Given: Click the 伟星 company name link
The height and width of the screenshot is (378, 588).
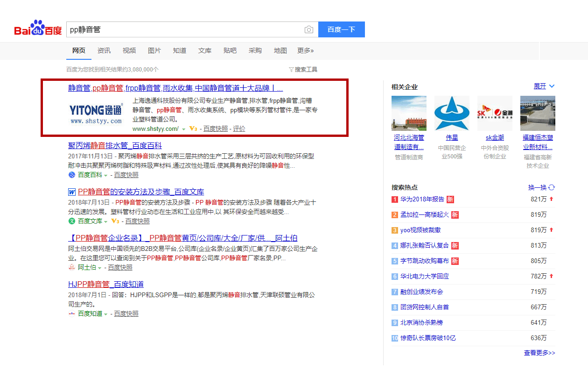Looking at the screenshot, I should pyautogui.click(x=452, y=138).
